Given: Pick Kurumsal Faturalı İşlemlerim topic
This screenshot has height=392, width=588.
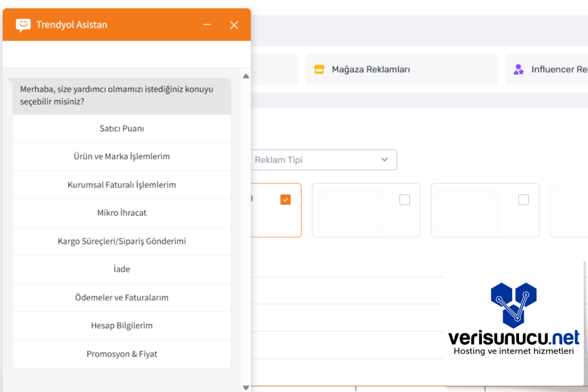Looking at the screenshot, I should pos(122,185).
